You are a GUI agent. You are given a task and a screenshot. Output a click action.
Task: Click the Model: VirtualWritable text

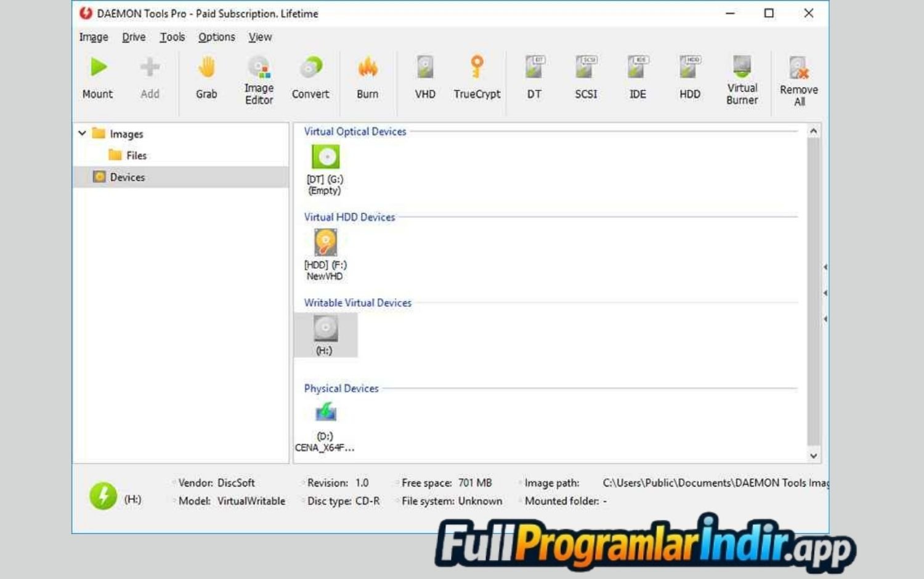[x=232, y=501]
